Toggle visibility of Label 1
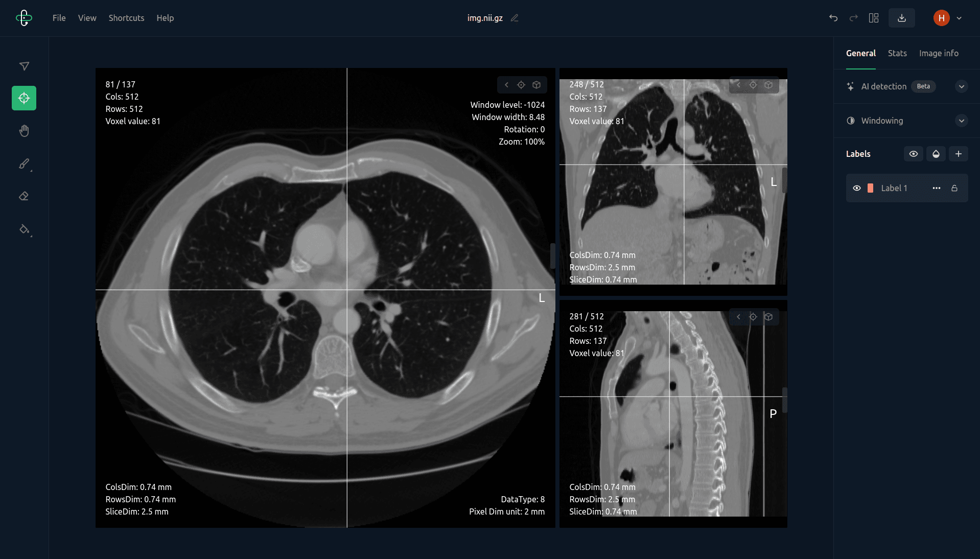Image resolution: width=980 pixels, height=559 pixels. (x=857, y=188)
